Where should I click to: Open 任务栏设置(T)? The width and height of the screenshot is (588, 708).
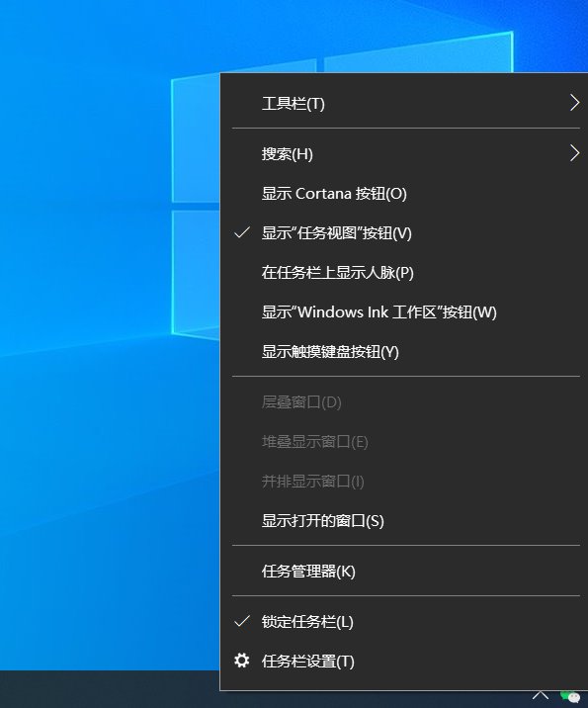coord(405,662)
